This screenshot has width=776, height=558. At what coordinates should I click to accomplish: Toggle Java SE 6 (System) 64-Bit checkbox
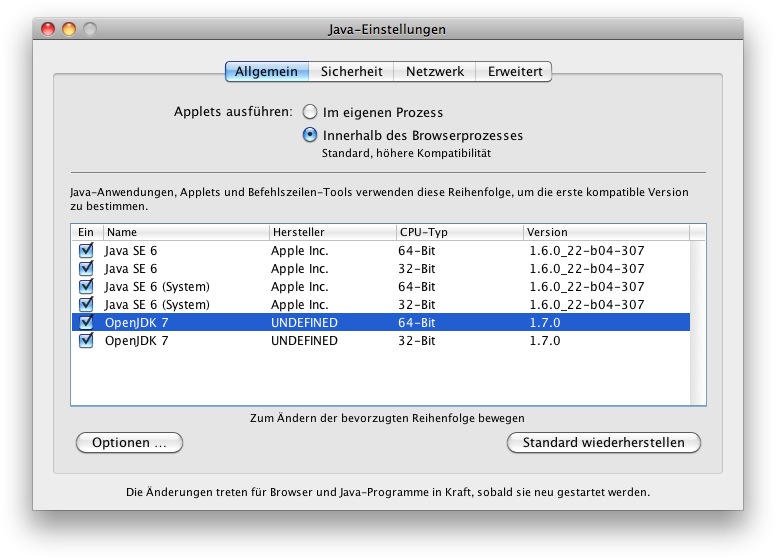coord(86,286)
